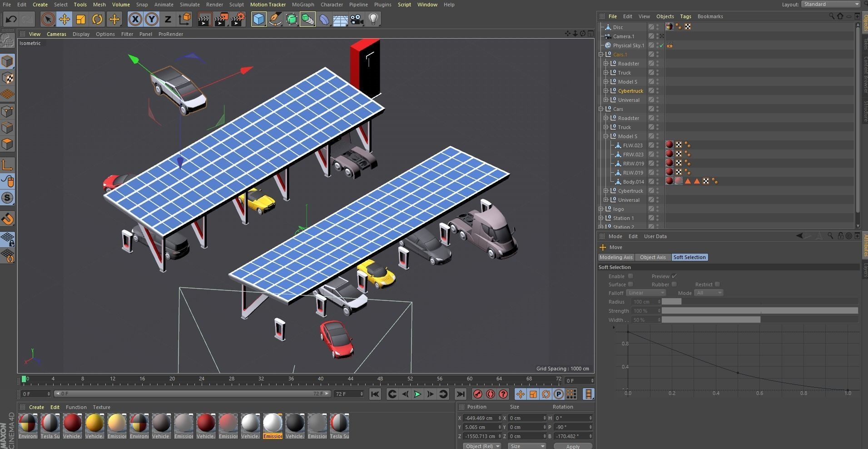The height and width of the screenshot is (449, 868).
Task: Switch to the Object Axis tab
Action: coord(653,257)
